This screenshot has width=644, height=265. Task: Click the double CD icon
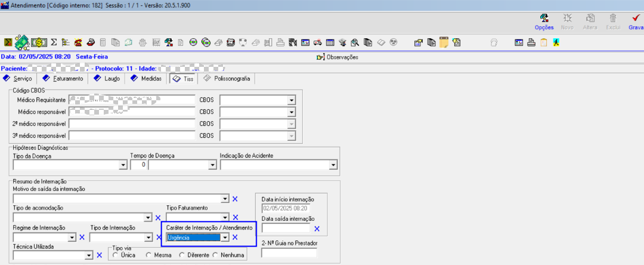[206, 42]
